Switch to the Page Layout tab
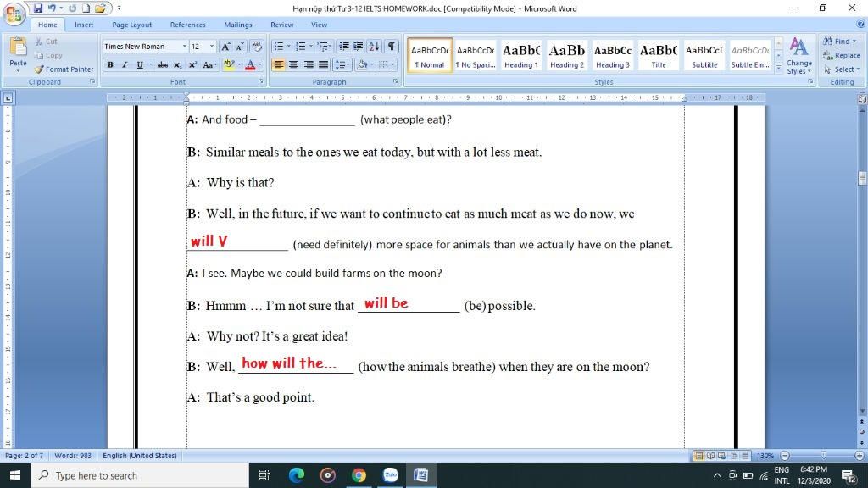The width and height of the screenshot is (868, 488). (x=131, y=25)
